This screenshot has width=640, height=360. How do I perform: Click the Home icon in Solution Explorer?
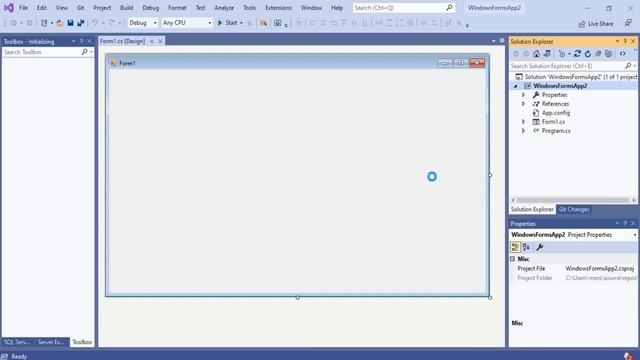(x=536, y=54)
